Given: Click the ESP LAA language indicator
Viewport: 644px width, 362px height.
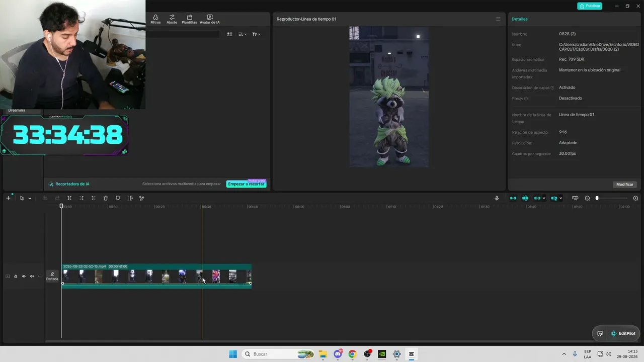Looking at the screenshot, I should point(588,354).
